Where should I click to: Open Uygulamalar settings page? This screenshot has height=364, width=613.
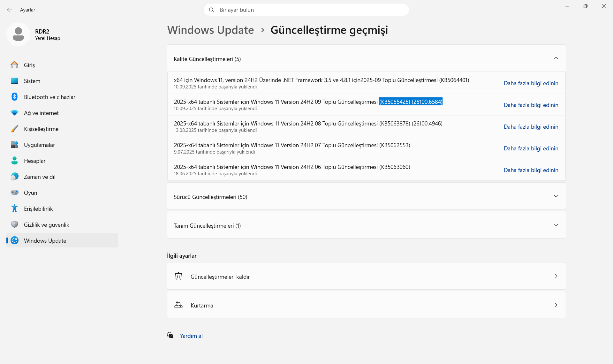coord(62,145)
